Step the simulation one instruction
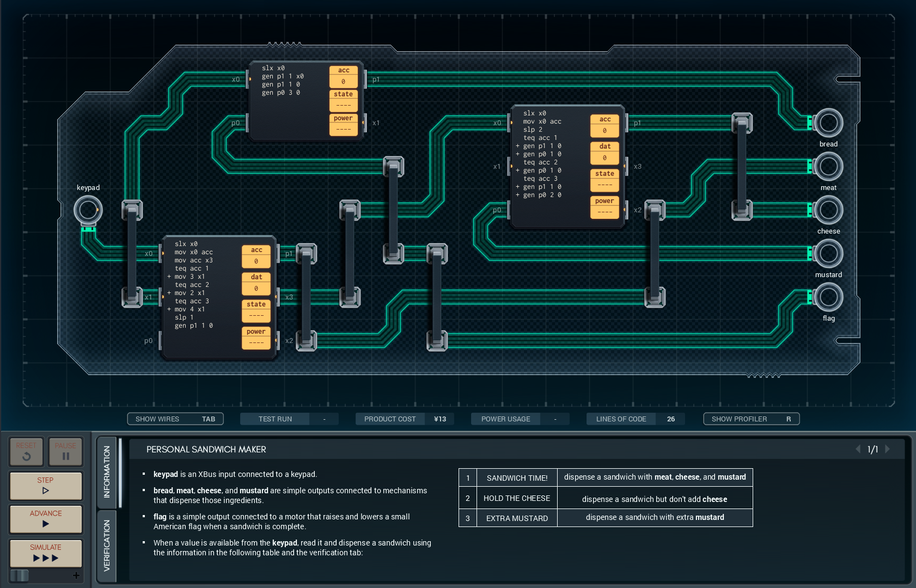Screen dimensions: 916x588 coord(46,486)
